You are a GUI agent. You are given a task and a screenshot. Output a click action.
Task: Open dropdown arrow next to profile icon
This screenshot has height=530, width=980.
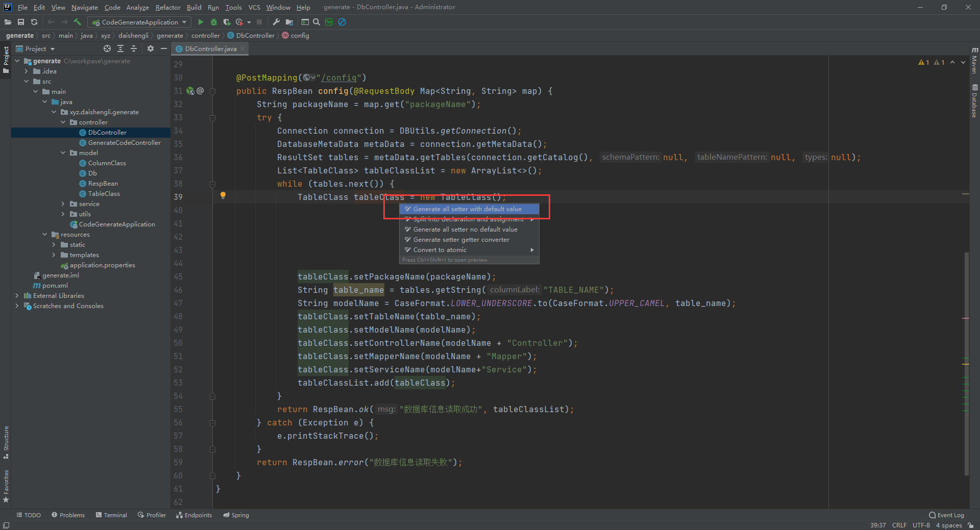249,22
